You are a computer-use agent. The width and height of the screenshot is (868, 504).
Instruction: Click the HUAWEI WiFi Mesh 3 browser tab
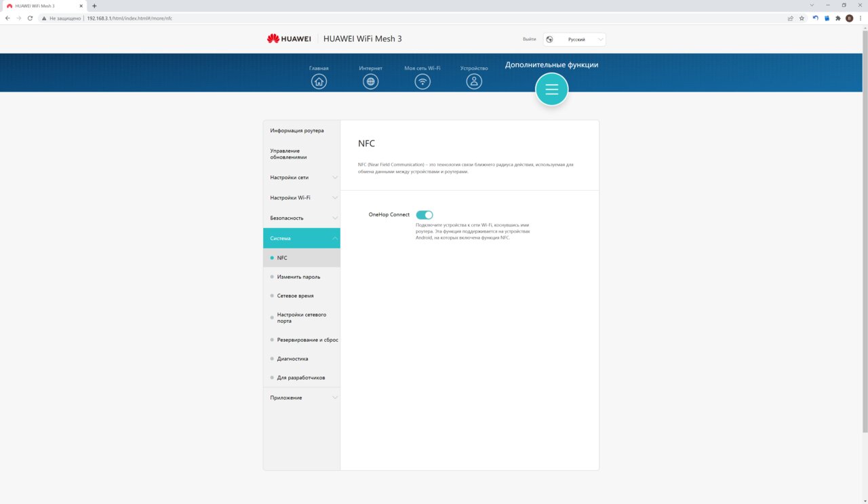(46, 6)
